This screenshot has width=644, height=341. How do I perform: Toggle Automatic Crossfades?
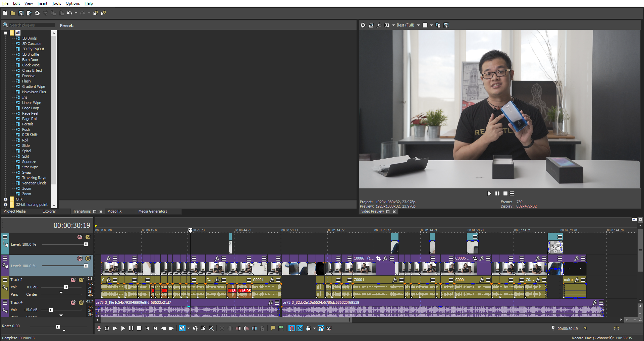point(300,328)
